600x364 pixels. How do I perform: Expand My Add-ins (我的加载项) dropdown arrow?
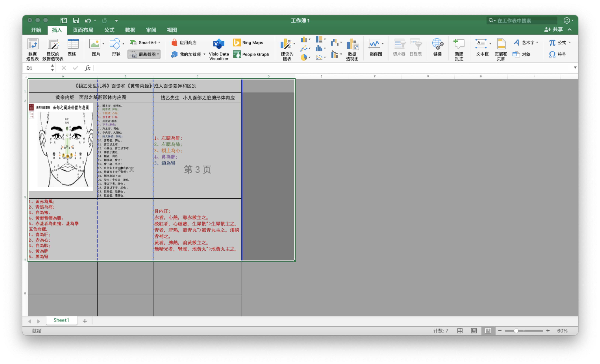[x=204, y=54]
